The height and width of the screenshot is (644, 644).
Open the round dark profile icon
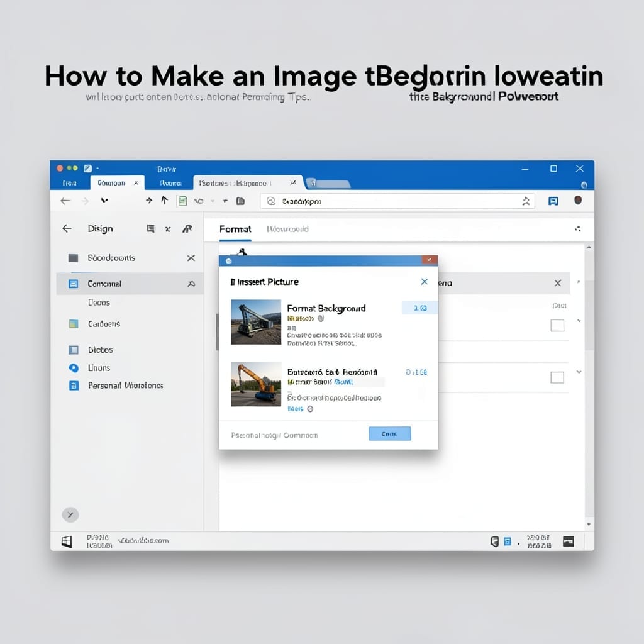click(578, 200)
